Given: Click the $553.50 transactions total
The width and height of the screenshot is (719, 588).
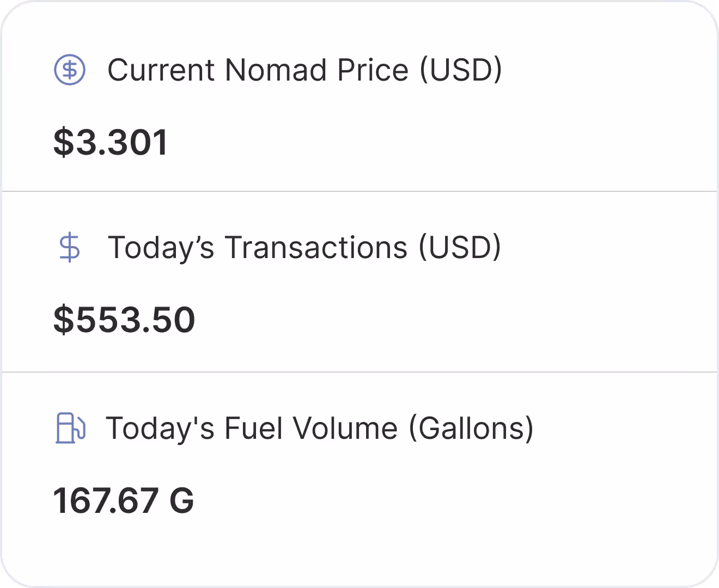Looking at the screenshot, I should [x=124, y=320].
